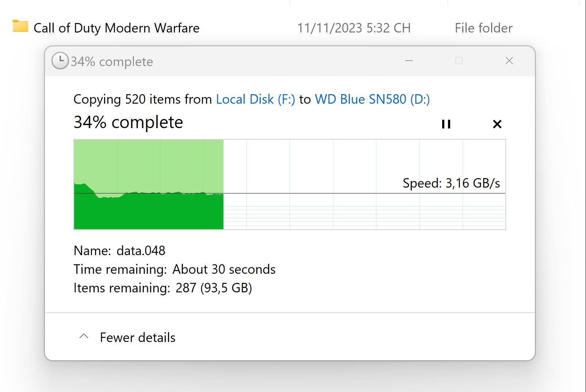This screenshot has width=586, height=392.
Task: Collapse with the Fewer details chevron
Action: pyautogui.click(x=84, y=336)
